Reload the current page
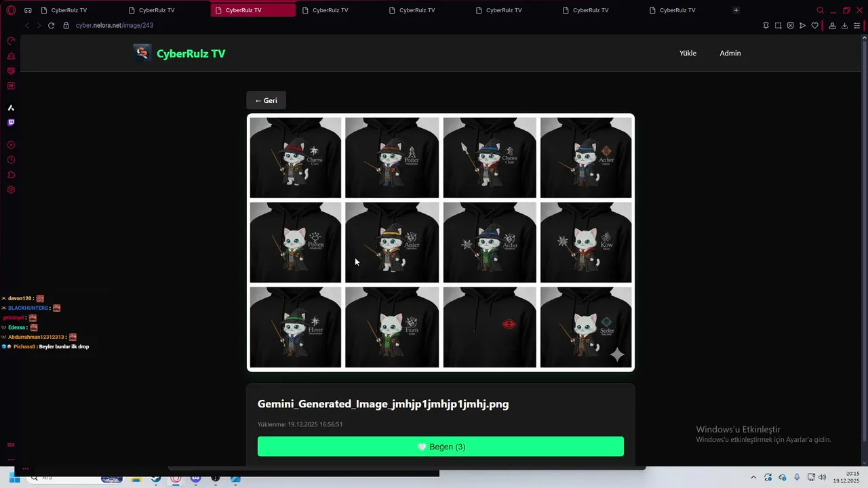868x488 pixels. (51, 25)
